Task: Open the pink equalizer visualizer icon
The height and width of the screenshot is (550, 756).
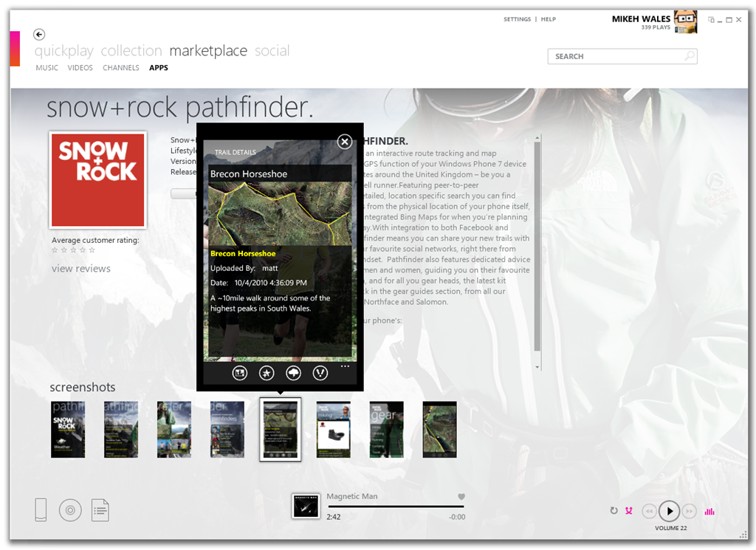Action: tap(709, 511)
